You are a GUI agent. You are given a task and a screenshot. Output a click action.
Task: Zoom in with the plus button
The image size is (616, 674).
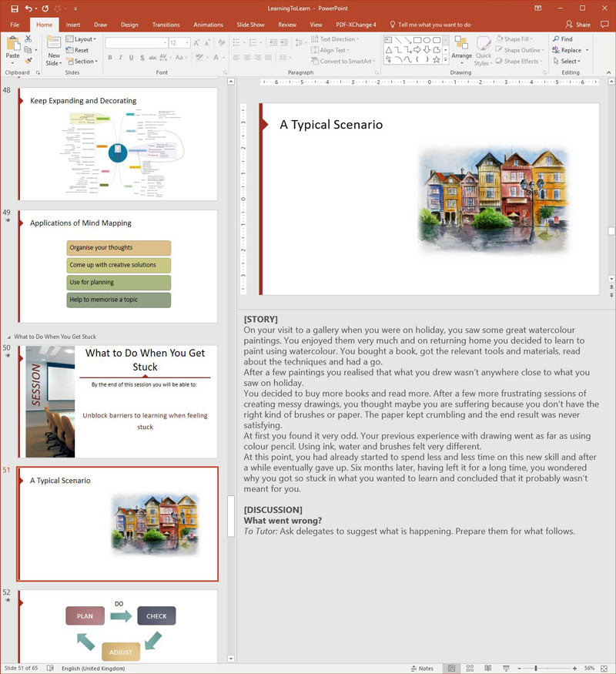coord(574,668)
